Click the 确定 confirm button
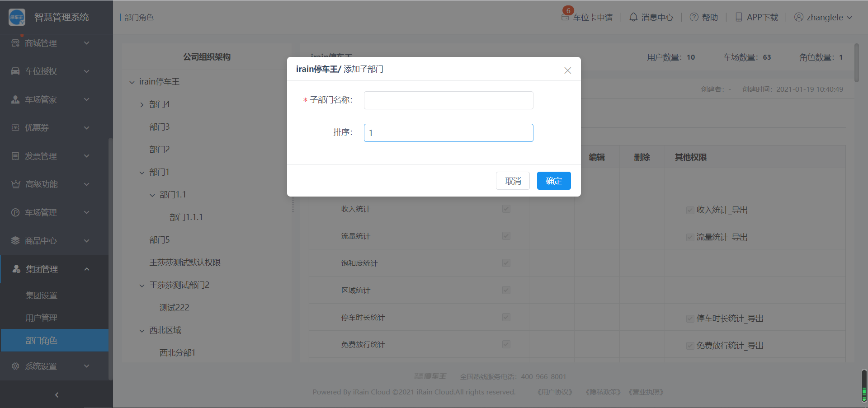 click(x=554, y=181)
